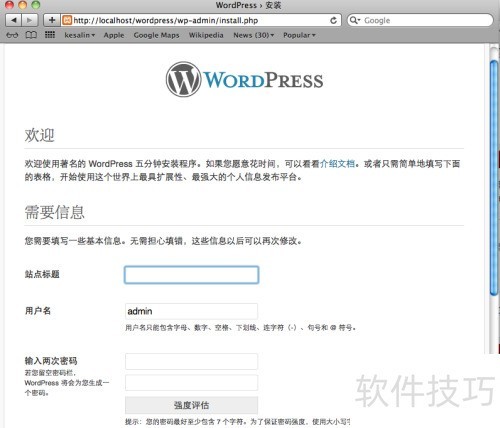The width and height of the screenshot is (500, 428).
Task: Expand the News (30) bookmarks folder
Action: click(x=253, y=35)
